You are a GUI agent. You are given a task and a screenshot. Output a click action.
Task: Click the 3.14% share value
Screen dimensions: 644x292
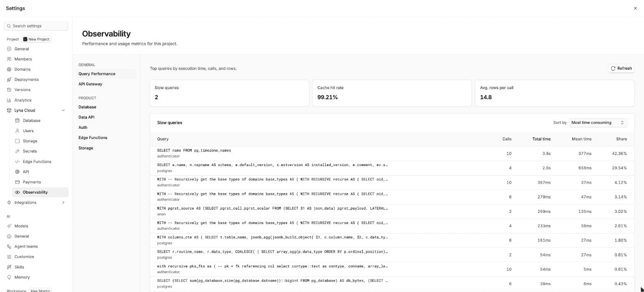click(621, 197)
